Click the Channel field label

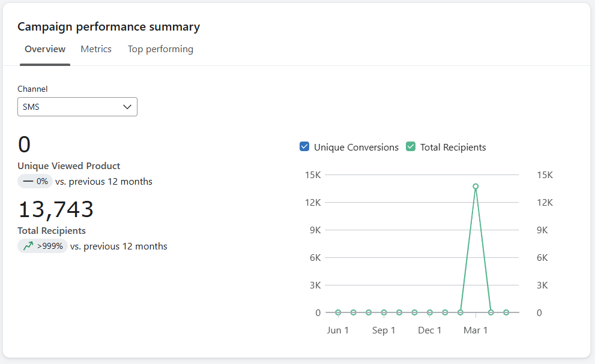click(32, 89)
